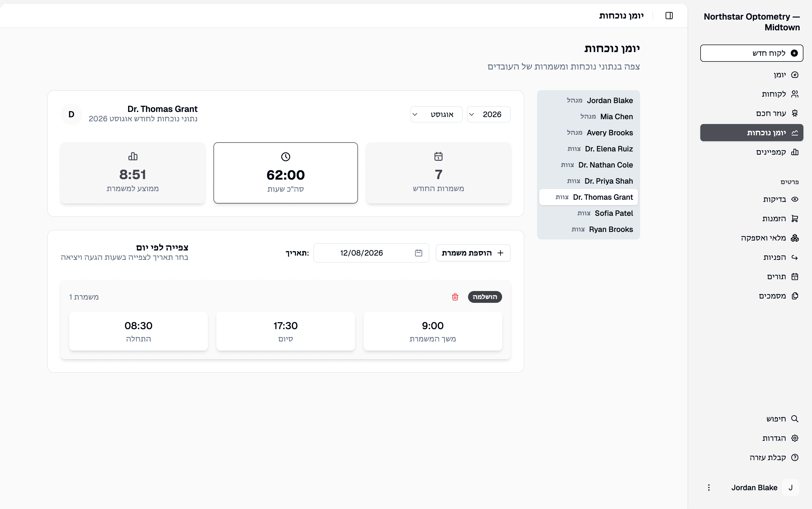
Task: Click the 08:30 התחלה start time
Action: click(x=138, y=331)
